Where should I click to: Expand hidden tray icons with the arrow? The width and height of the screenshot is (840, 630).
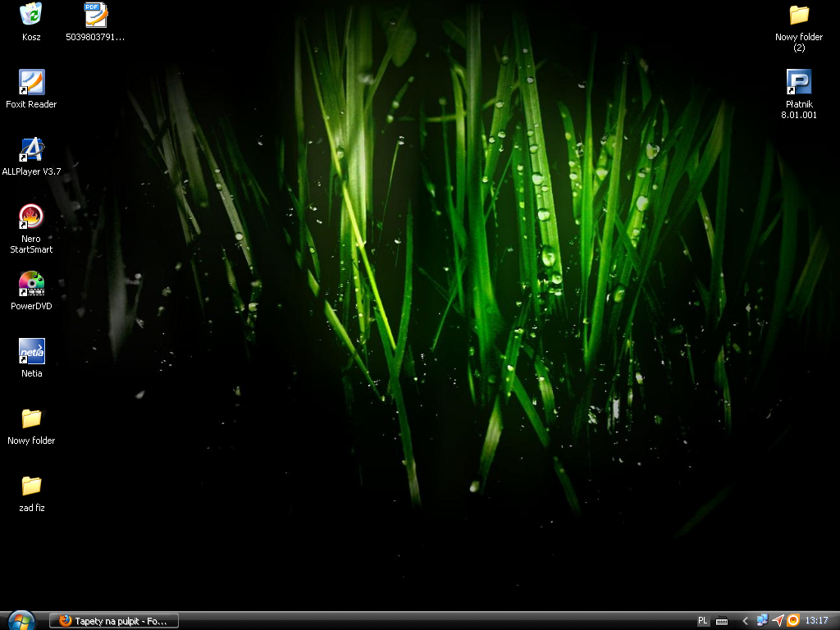[745, 621]
